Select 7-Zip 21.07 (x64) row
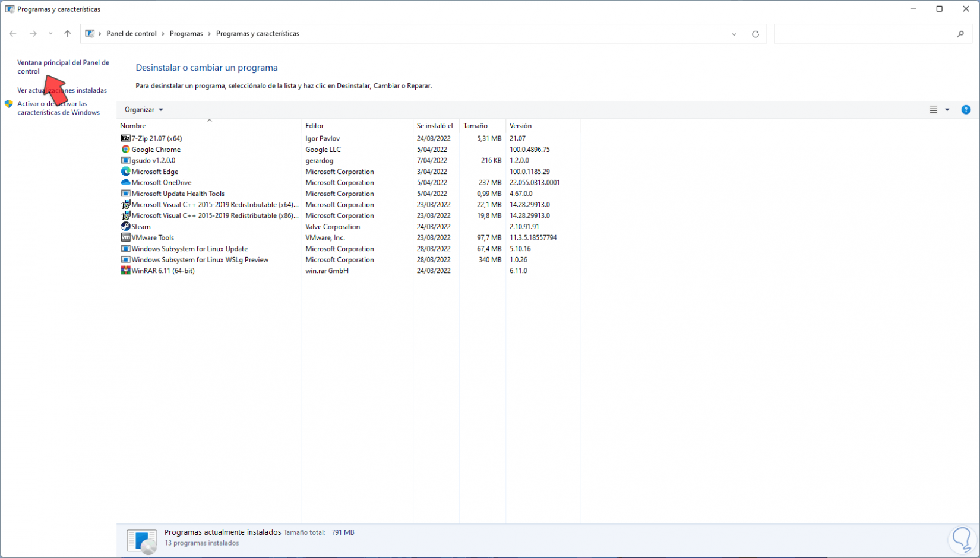This screenshot has width=980, height=558. coord(349,138)
